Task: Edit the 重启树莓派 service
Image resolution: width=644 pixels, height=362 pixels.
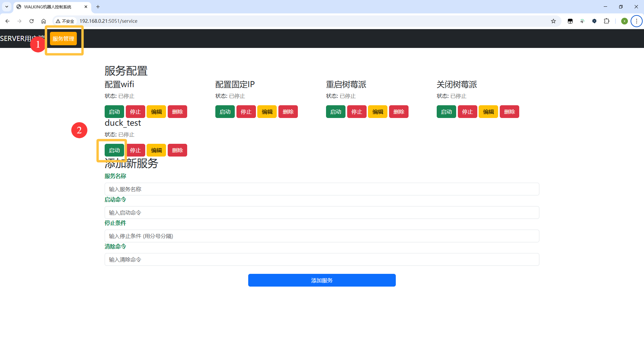Action: [378, 112]
